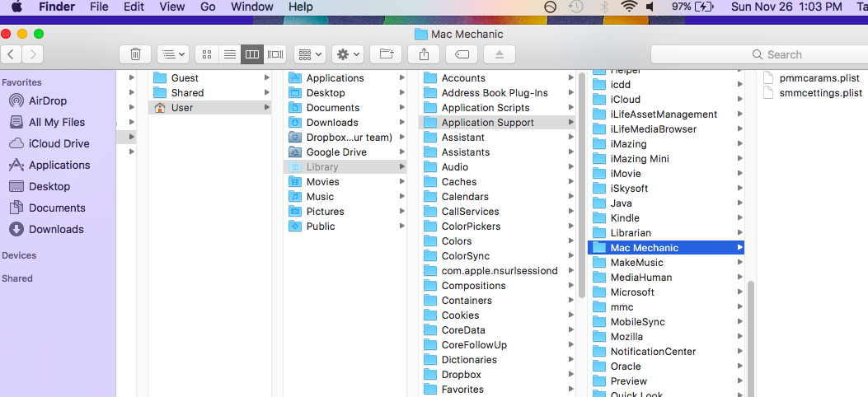Open the Window menu
This screenshot has height=397, width=868.
pos(252,7)
